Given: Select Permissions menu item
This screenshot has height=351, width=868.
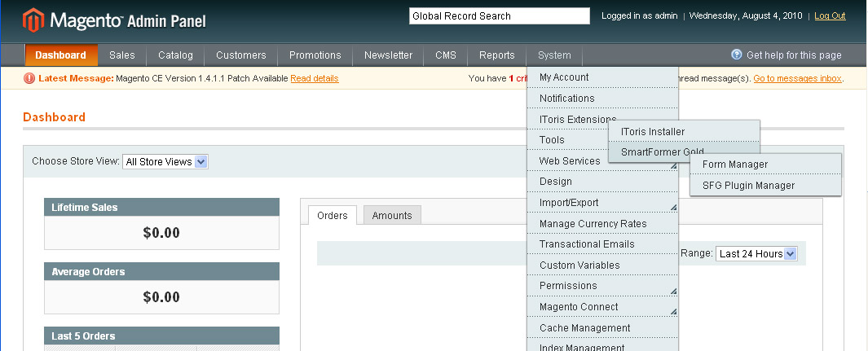Looking at the screenshot, I should [x=603, y=286].
